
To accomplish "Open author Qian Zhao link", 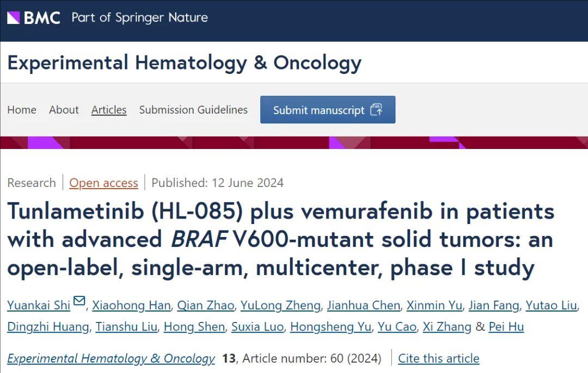I will 205,305.
